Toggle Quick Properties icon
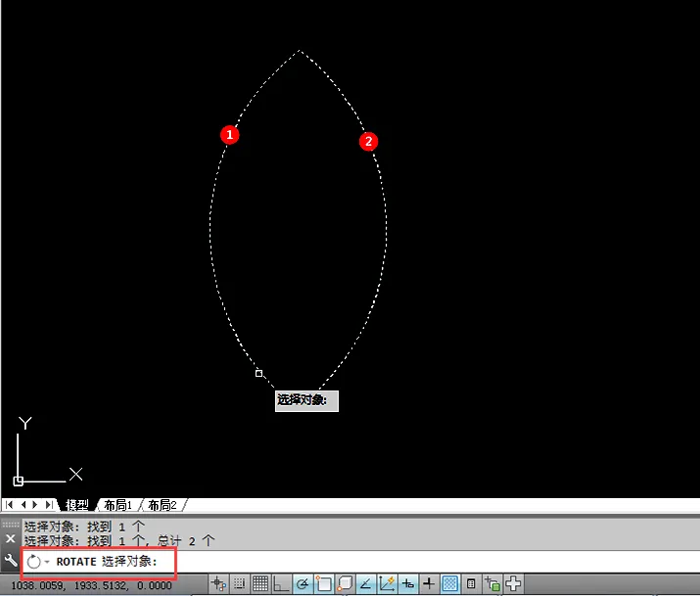The width and height of the screenshot is (700, 596). tap(471, 583)
